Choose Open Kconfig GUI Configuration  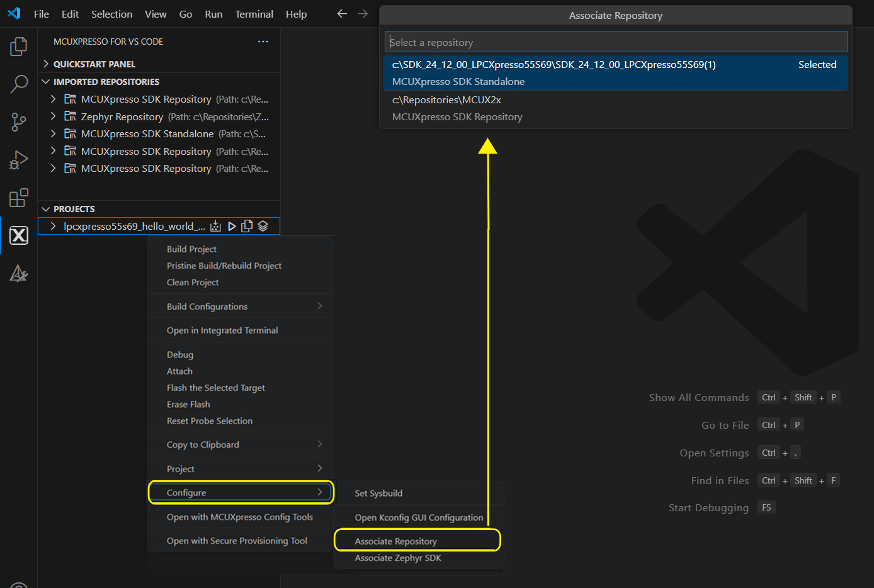click(419, 517)
